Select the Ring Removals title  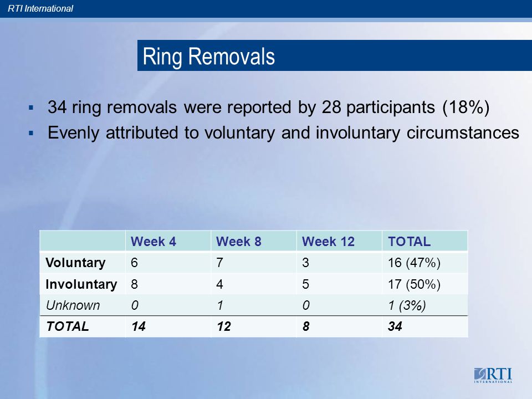[x=209, y=56]
